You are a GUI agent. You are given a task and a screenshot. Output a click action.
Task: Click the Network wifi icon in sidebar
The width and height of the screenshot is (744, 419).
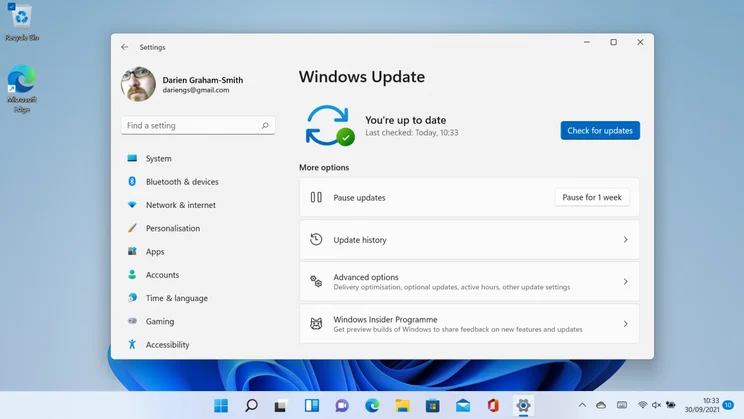[132, 205]
